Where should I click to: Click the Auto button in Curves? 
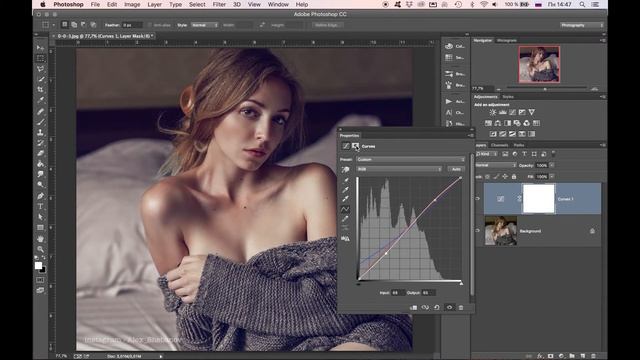[x=456, y=169]
